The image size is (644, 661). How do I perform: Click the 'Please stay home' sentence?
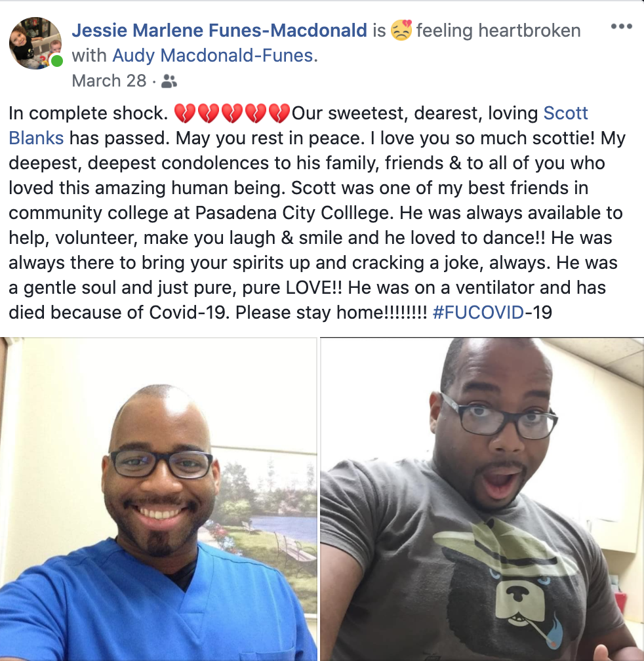point(331,312)
